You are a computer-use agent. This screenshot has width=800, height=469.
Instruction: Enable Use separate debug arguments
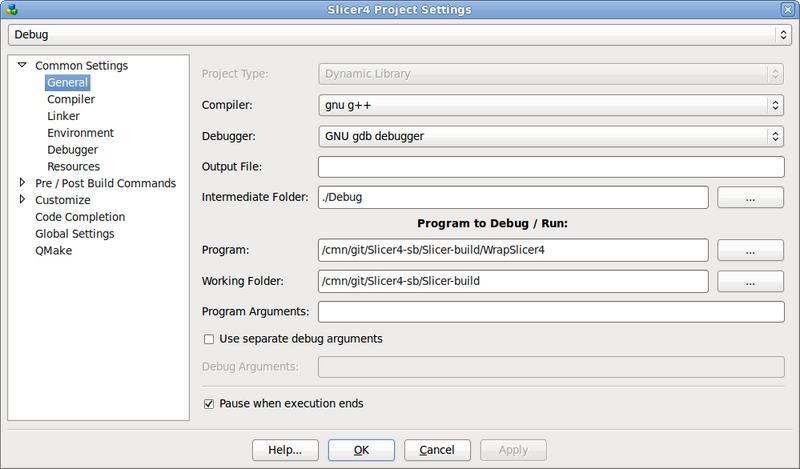pos(209,339)
